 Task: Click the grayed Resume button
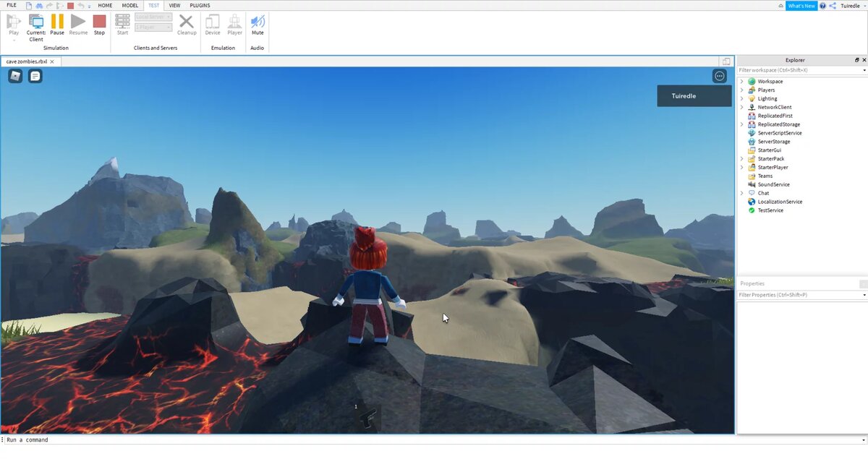click(x=78, y=25)
